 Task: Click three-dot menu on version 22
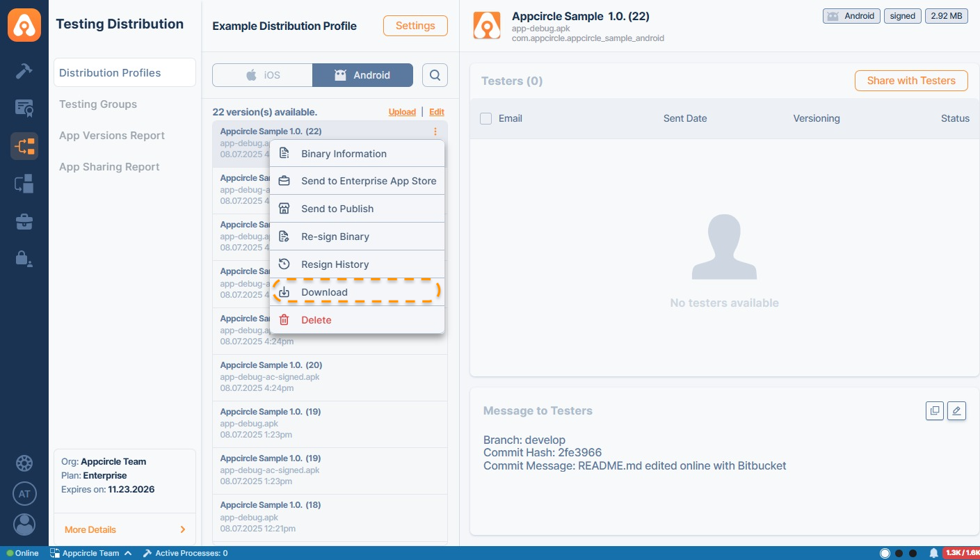[435, 131]
